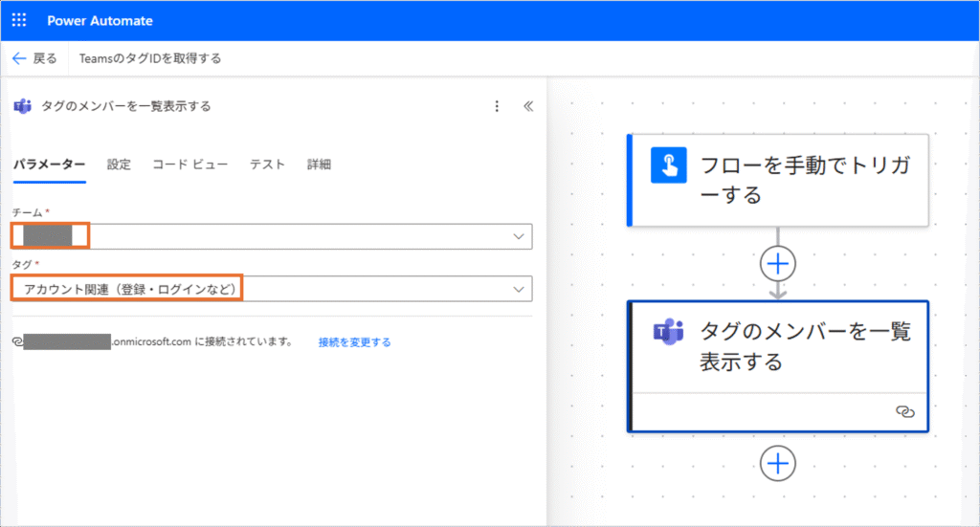
Task: Click the Teams icon on the action card
Action: 668,332
